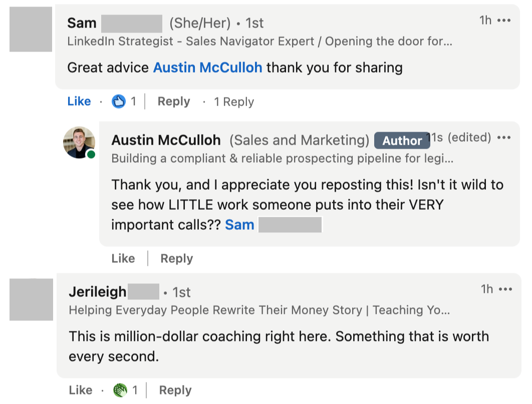
Task: Click the thumbs-up reaction icon on Sam's comment
Action: pyautogui.click(x=118, y=101)
